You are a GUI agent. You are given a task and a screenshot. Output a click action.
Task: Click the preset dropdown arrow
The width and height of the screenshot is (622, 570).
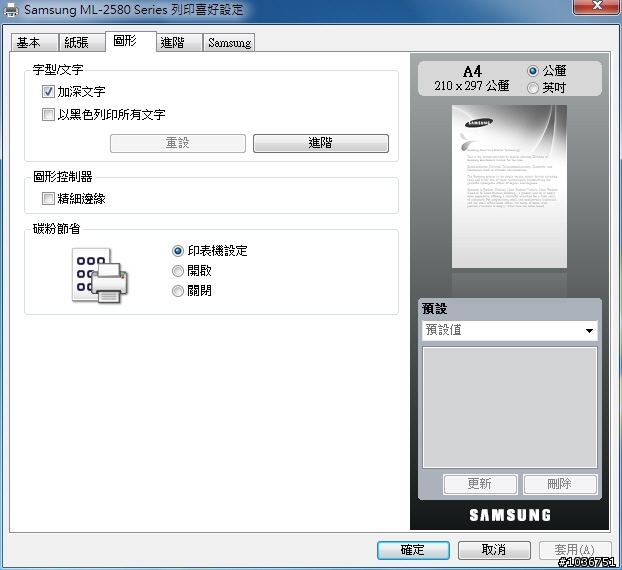(589, 331)
